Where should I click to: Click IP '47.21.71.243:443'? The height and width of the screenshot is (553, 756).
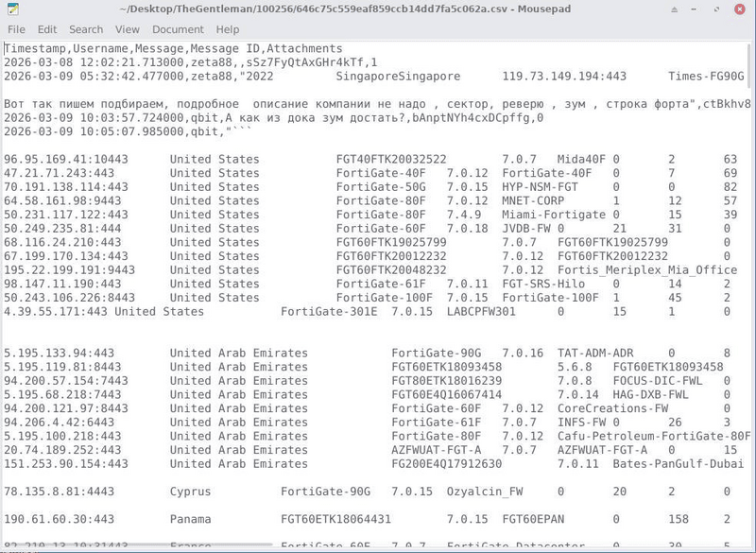coord(60,173)
